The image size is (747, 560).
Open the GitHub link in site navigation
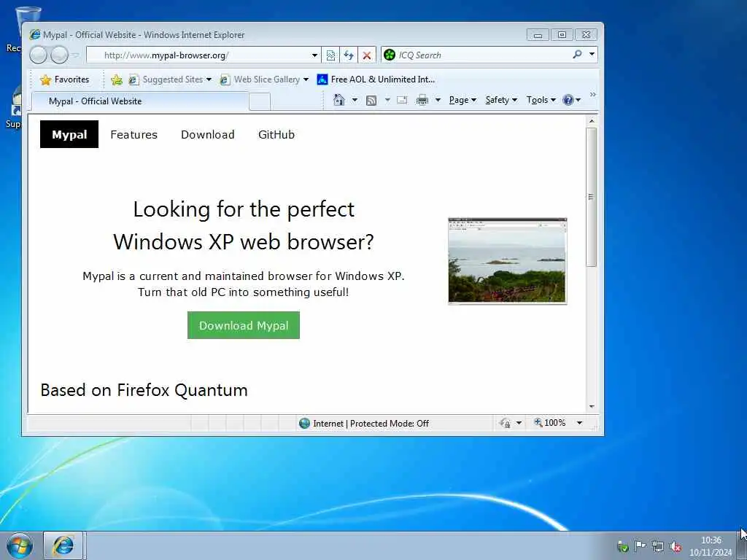(x=276, y=135)
